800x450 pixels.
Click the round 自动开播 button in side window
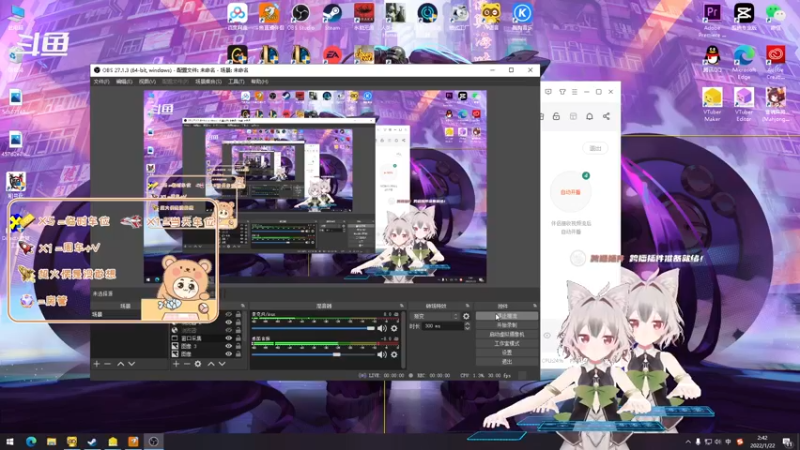pyautogui.click(x=570, y=192)
